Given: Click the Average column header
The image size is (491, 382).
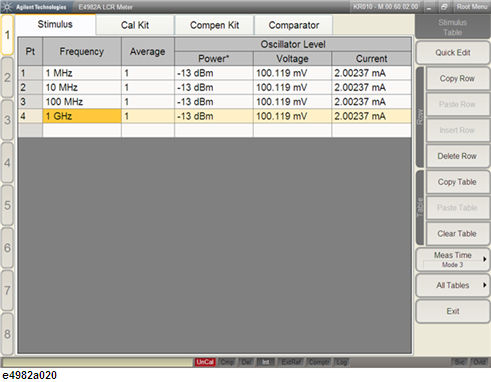Looking at the screenshot, I should click(148, 52).
